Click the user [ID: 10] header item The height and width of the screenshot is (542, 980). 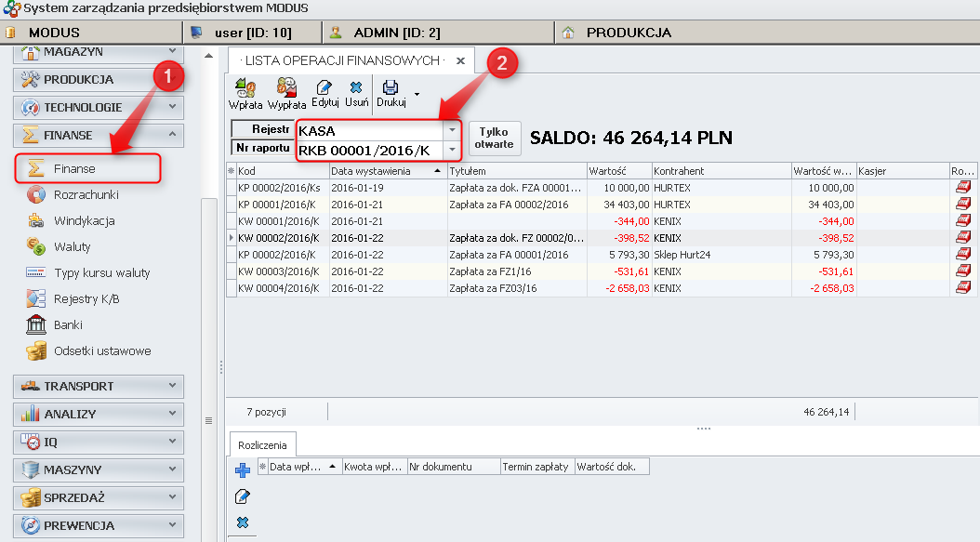[253, 33]
